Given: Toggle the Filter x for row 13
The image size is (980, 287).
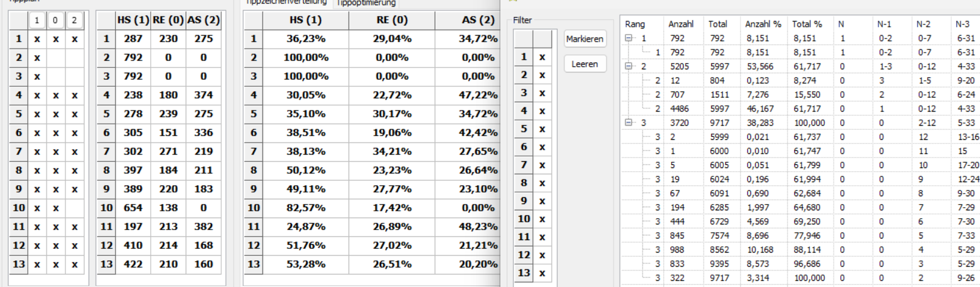Looking at the screenshot, I should (x=542, y=273).
